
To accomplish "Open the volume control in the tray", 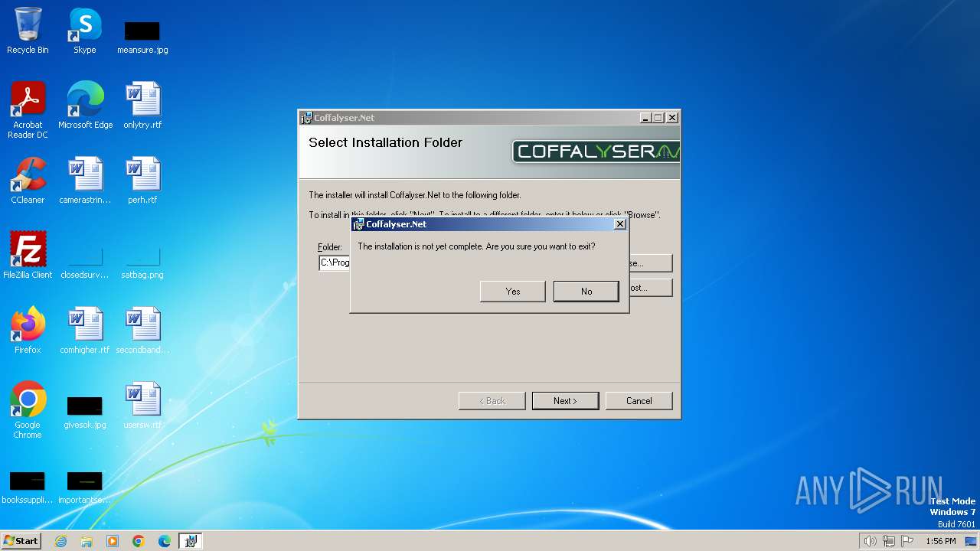I will coord(871,541).
